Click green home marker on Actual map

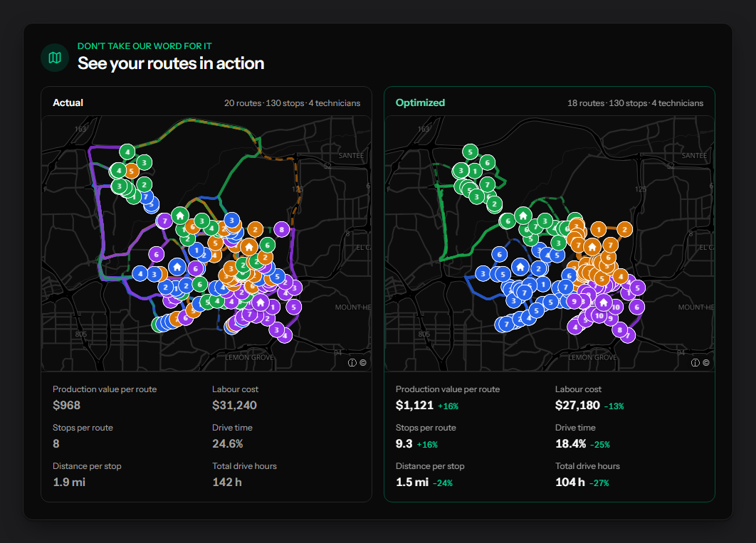pos(180,216)
